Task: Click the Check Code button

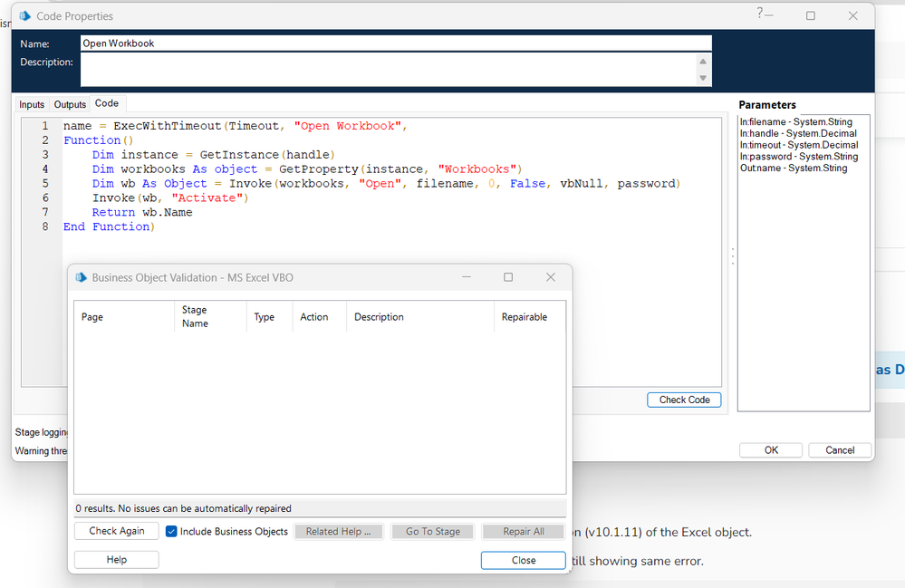Action: [684, 400]
